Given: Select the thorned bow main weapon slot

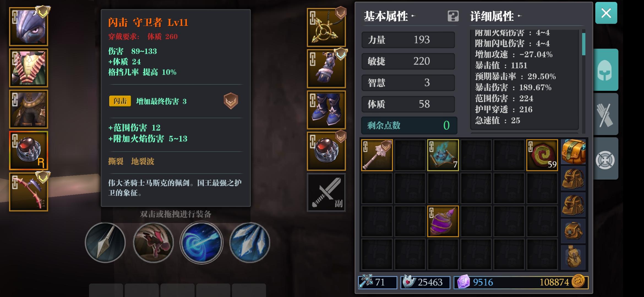Looking at the screenshot, I should tap(29, 192).
